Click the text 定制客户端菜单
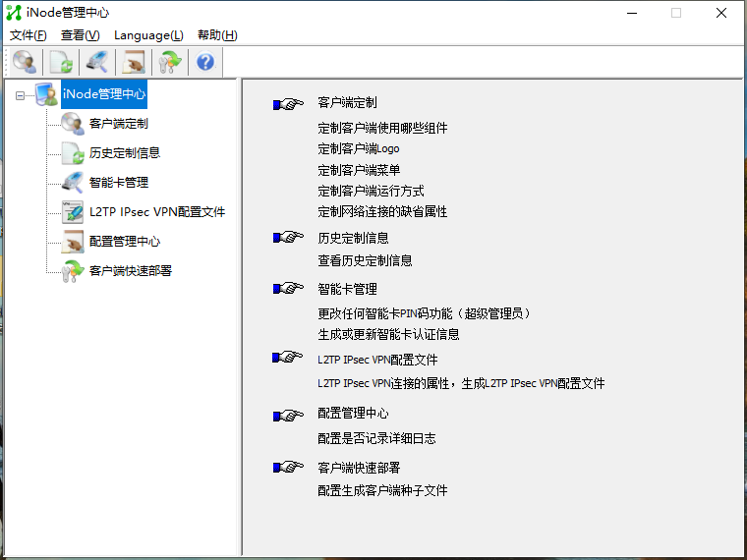 [x=359, y=170]
